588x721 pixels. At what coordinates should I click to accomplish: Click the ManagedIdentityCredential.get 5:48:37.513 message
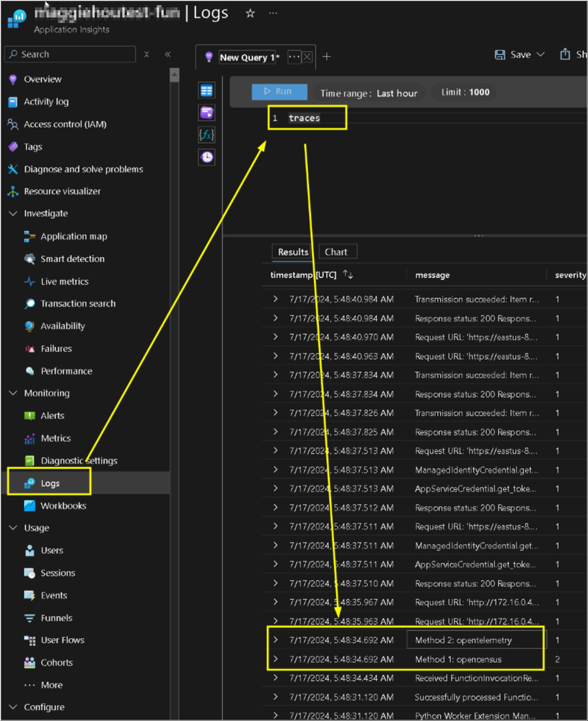476,470
